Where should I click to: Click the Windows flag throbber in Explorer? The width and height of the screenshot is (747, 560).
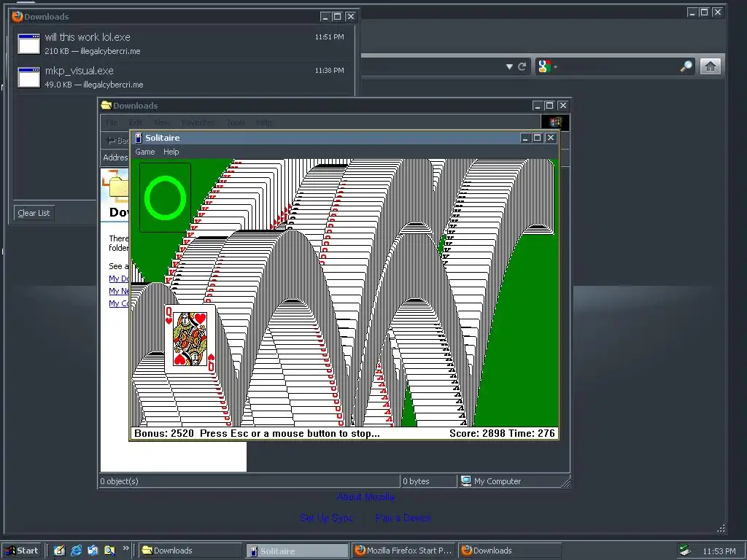(x=554, y=122)
